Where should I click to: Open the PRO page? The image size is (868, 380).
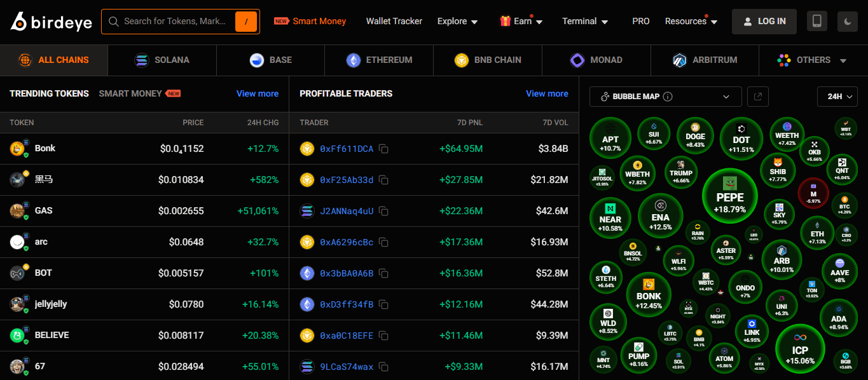(x=641, y=22)
